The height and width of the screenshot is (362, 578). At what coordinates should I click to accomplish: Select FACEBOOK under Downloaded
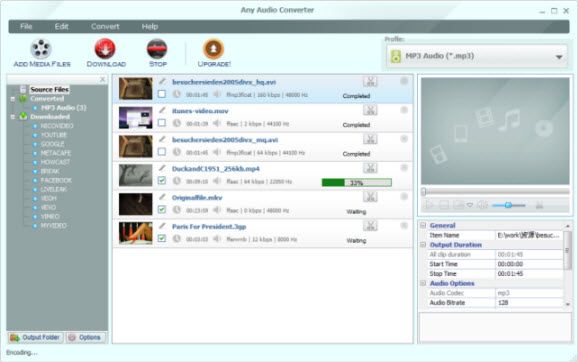[56, 180]
